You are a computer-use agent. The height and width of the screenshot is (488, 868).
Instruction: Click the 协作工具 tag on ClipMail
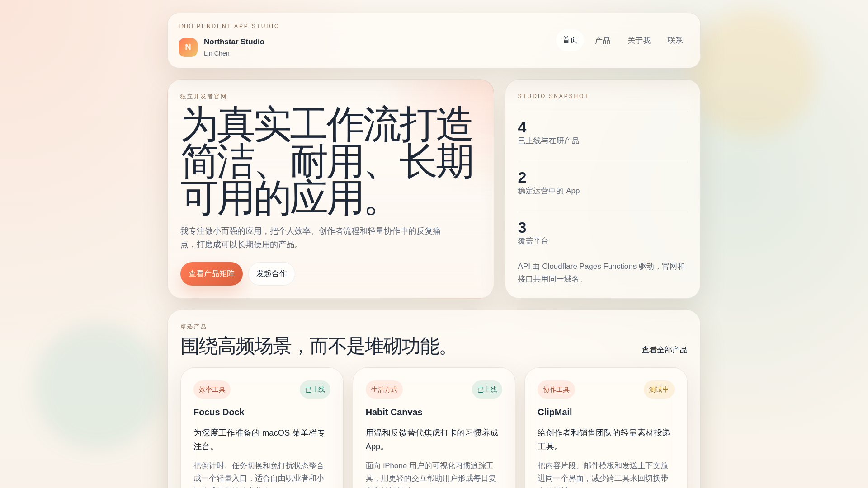coord(556,389)
